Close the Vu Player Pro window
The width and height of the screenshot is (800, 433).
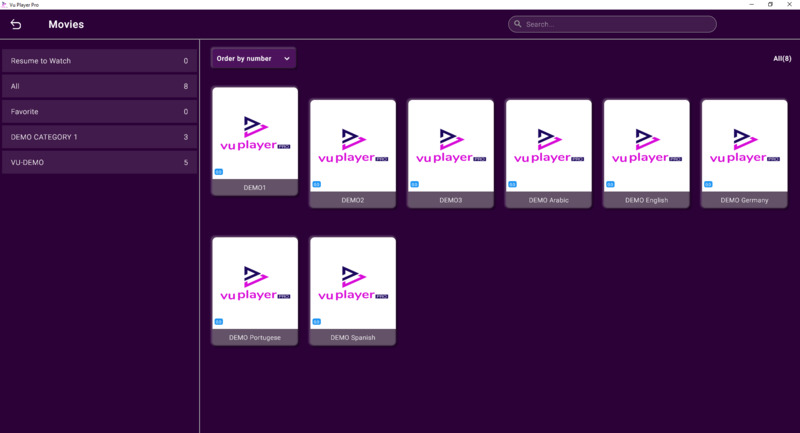pyautogui.click(x=789, y=5)
